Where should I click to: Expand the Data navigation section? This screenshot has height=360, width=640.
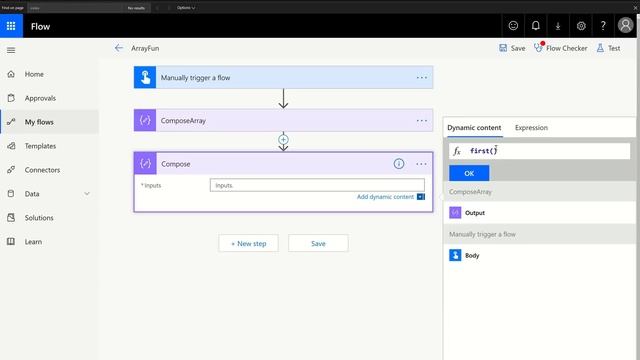tap(87, 193)
